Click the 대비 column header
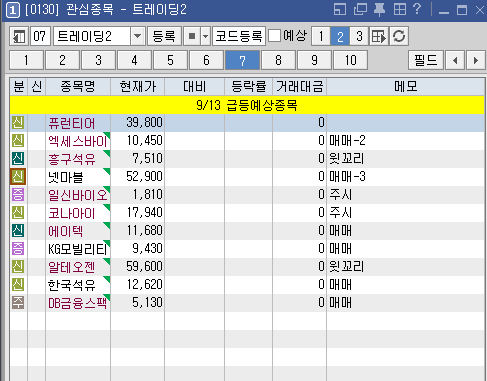 pos(195,87)
